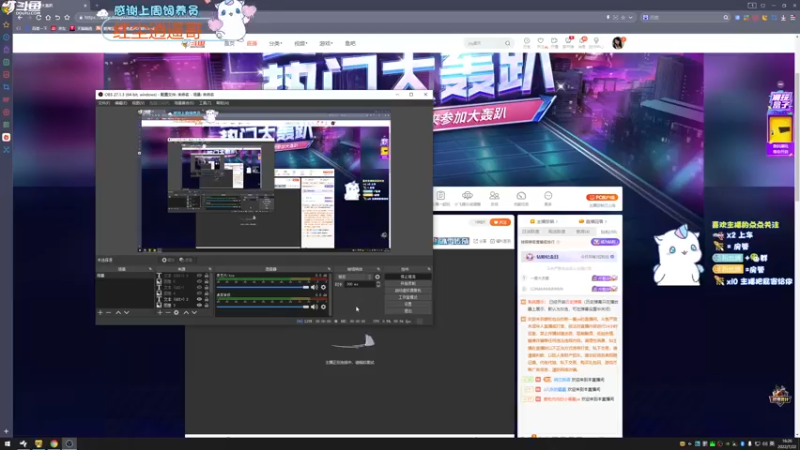Click 停止推流 button in OBS Controls
This screenshot has height=450, width=800.
408,277
